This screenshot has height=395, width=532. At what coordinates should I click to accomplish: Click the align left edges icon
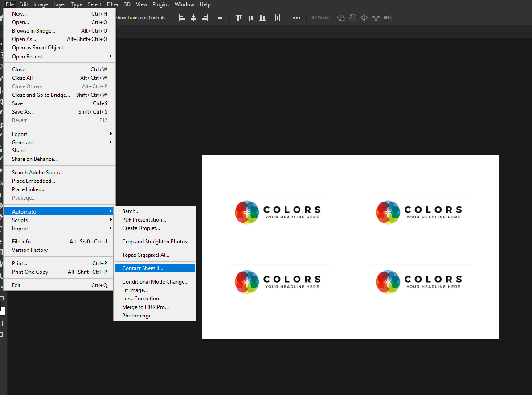click(182, 18)
